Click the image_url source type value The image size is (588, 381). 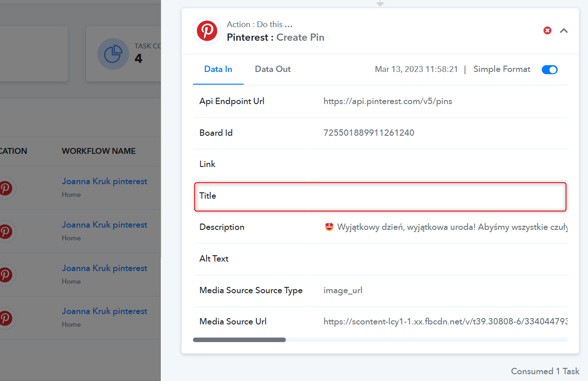[x=343, y=291]
